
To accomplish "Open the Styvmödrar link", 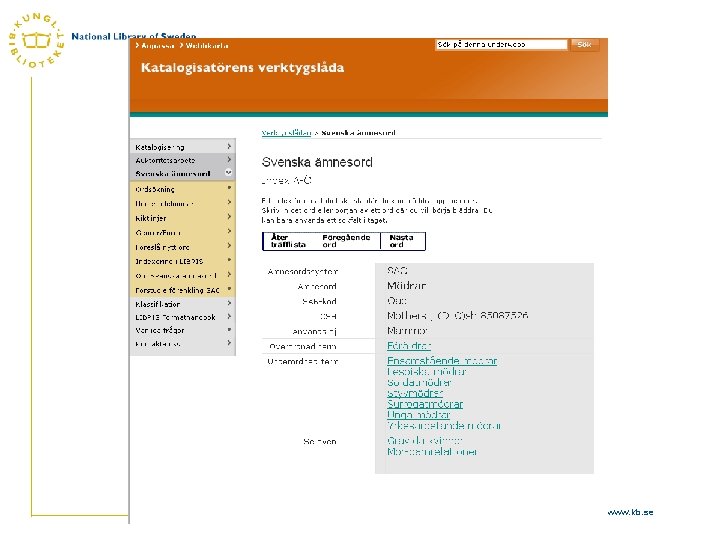I will (x=414, y=393).
